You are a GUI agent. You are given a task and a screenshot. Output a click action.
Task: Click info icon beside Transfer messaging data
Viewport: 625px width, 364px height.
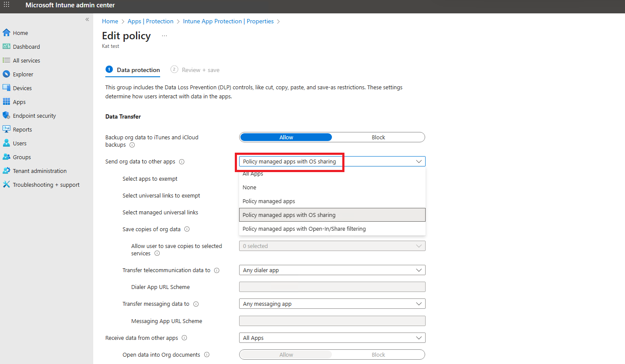pyautogui.click(x=196, y=304)
